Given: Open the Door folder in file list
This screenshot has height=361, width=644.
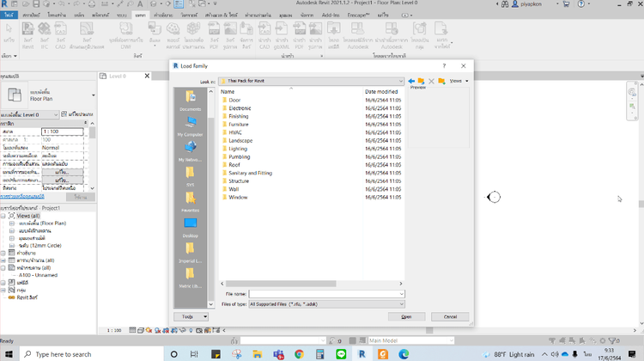Looking at the screenshot, I should [234, 100].
